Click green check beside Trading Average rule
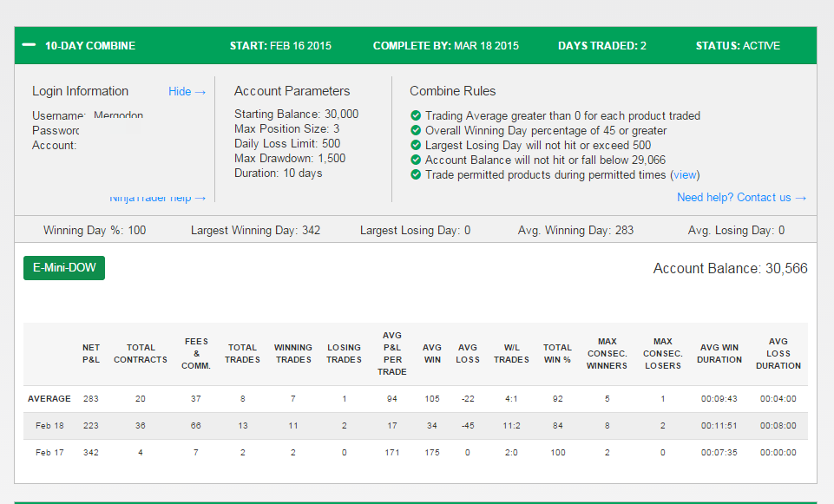The width and height of the screenshot is (834, 504). [x=416, y=115]
